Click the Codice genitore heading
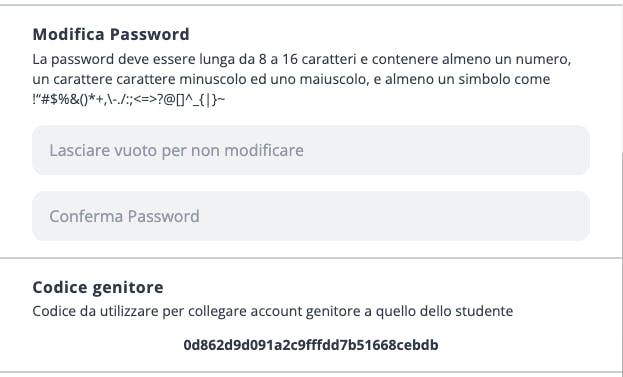623x377 pixels. (x=98, y=287)
